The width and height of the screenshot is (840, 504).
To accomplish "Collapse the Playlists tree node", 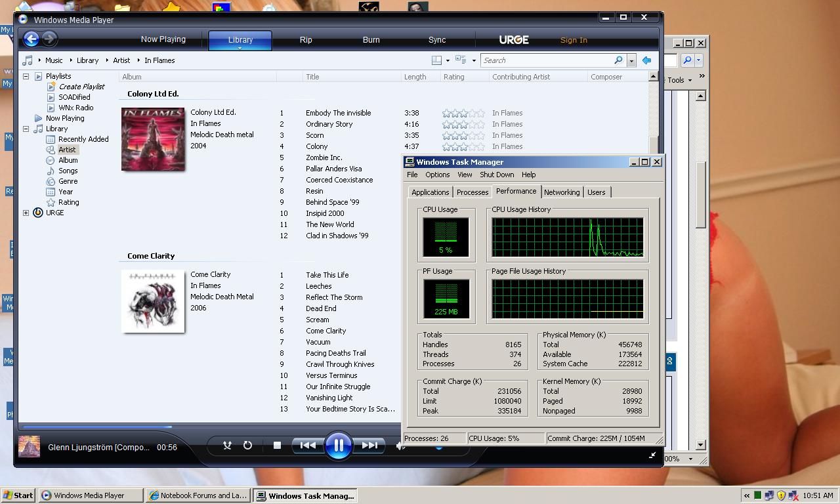I will point(26,76).
